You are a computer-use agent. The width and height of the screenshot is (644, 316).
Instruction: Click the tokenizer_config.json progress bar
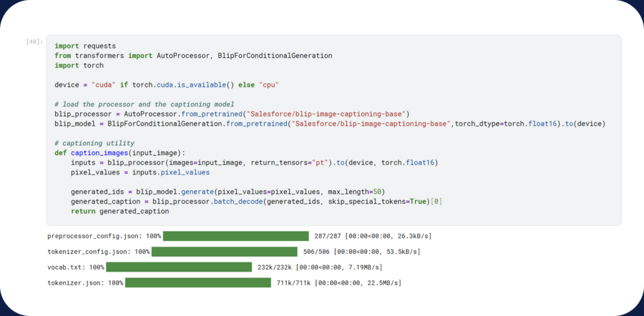click(224, 252)
